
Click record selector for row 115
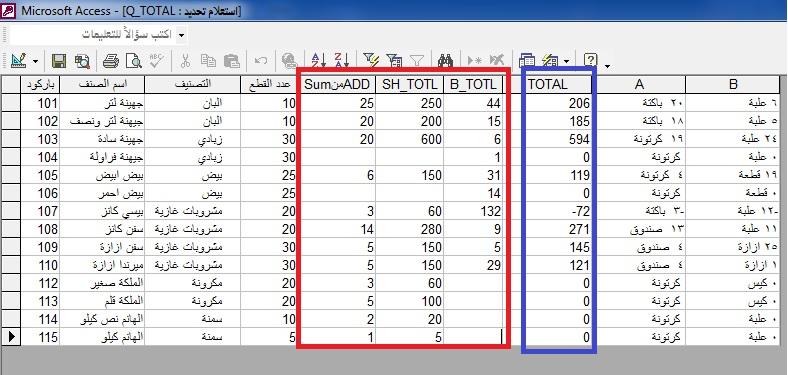coord(11,337)
